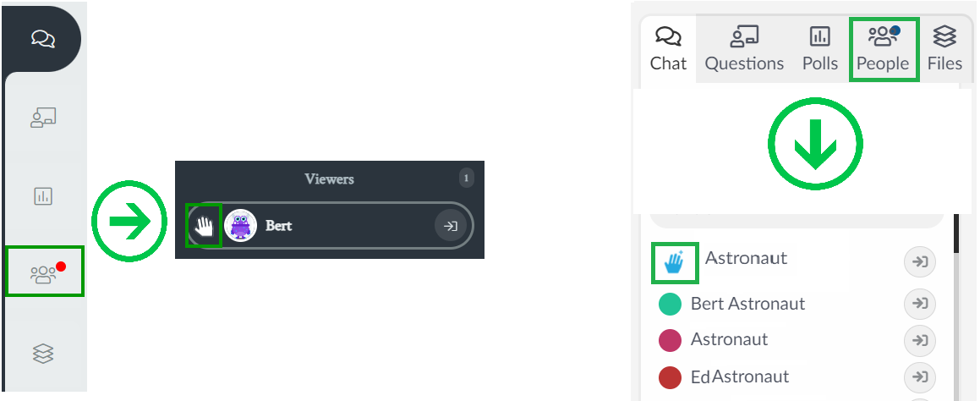Click the people list vertical scrollbar

tap(955, 233)
